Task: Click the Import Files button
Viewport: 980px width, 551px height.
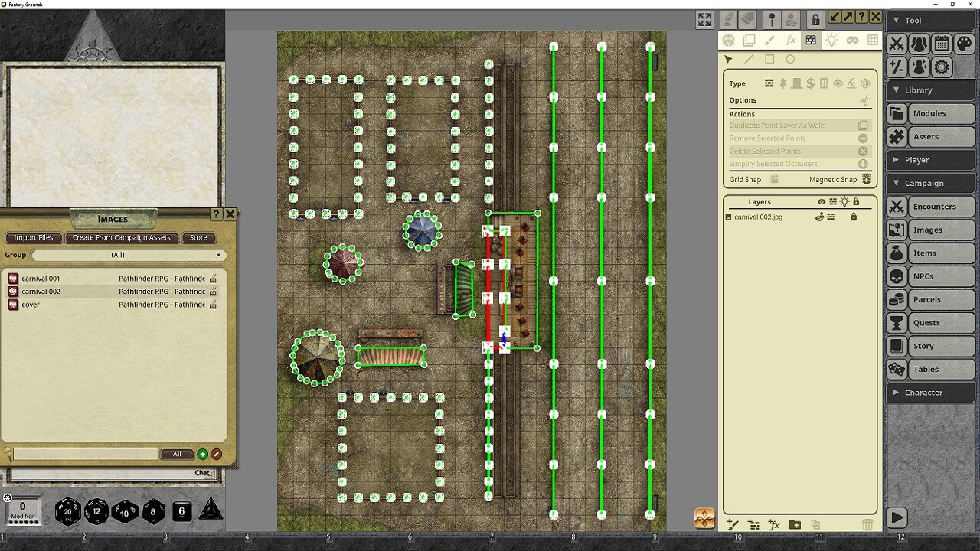Action: (x=33, y=237)
